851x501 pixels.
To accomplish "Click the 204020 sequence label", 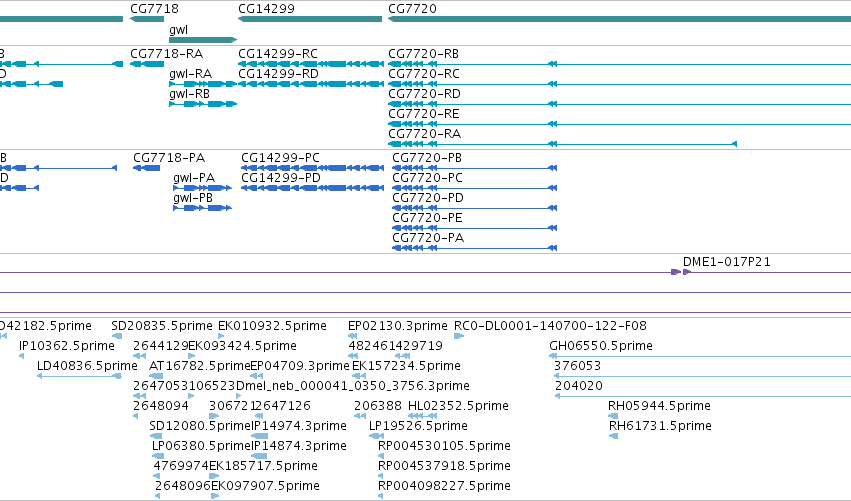I will click(579, 386).
